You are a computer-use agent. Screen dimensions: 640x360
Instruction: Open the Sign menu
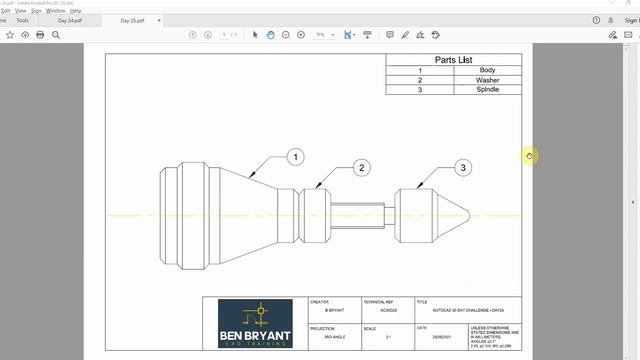(36, 11)
